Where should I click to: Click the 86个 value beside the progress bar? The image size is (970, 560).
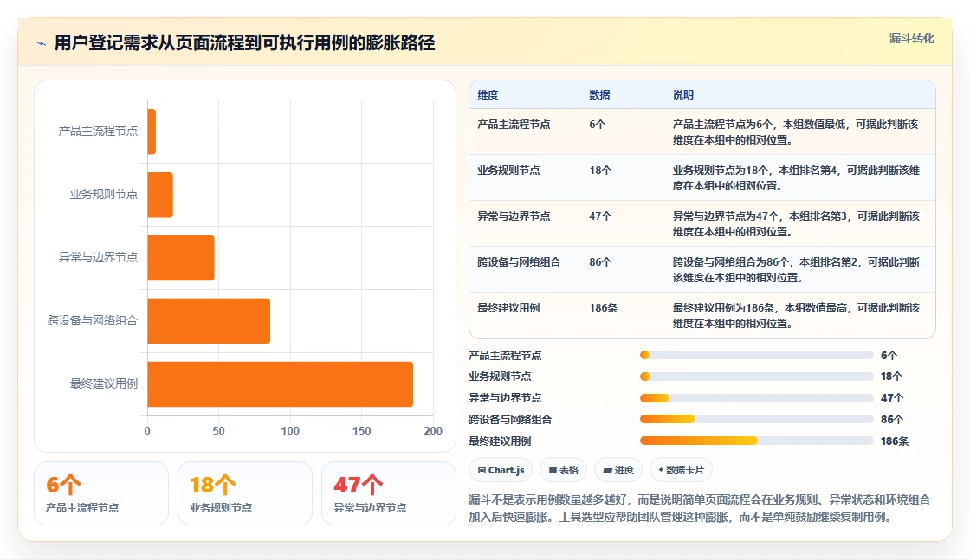pos(892,420)
